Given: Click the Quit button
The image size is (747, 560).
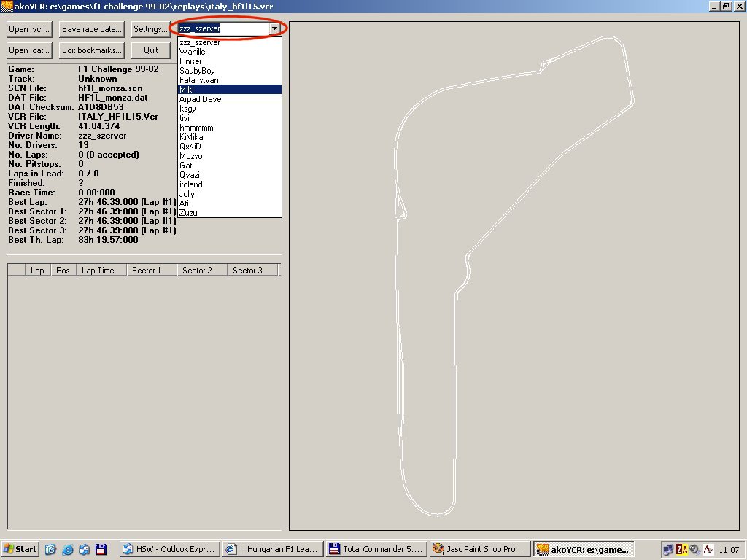Looking at the screenshot, I should (x=150, y=50).
